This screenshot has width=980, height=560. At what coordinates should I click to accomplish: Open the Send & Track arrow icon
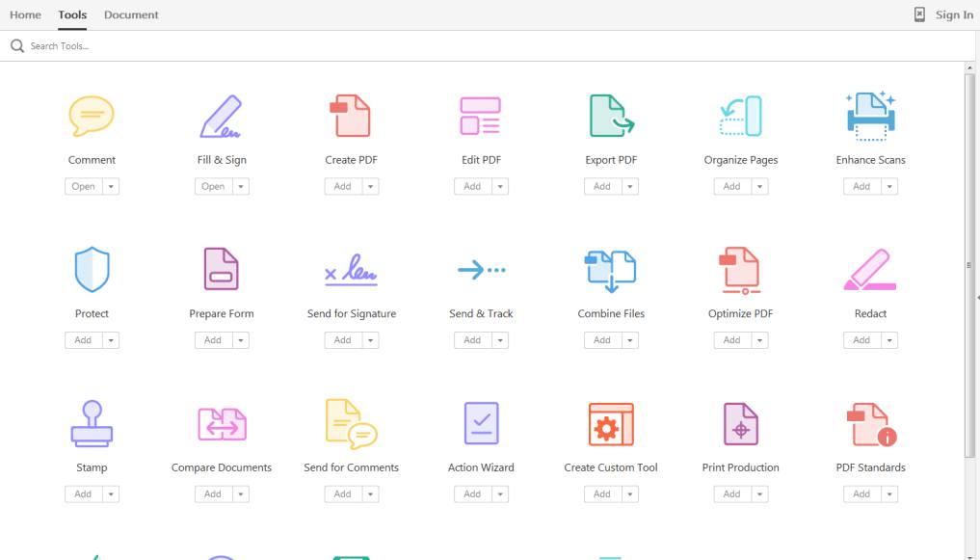[481, 270]
